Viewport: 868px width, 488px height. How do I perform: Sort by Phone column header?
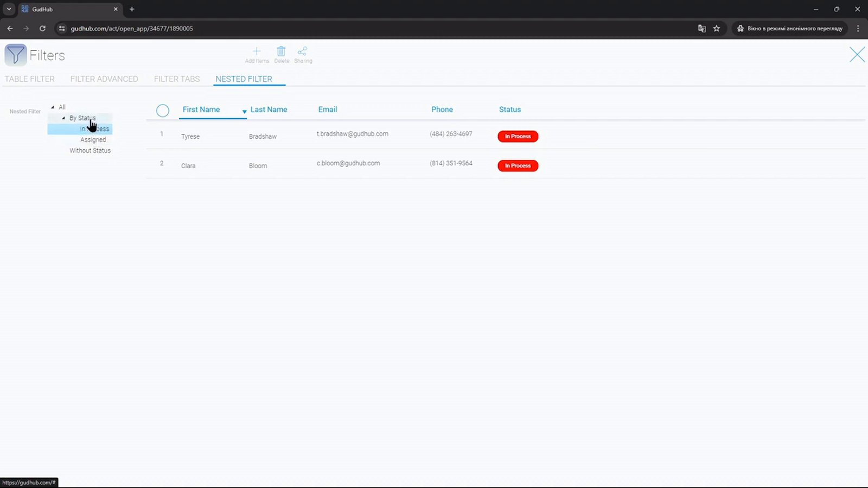point(442,110)
